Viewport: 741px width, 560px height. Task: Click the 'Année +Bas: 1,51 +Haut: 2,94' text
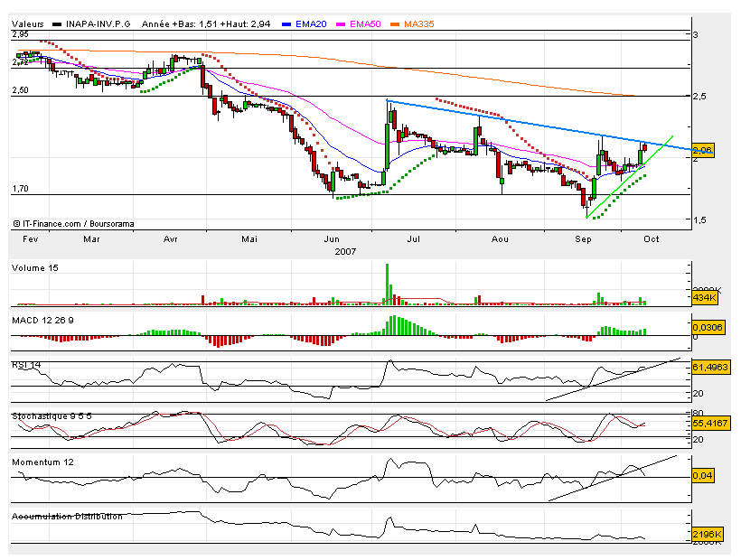pyautogui.click(x=206, y=24)
